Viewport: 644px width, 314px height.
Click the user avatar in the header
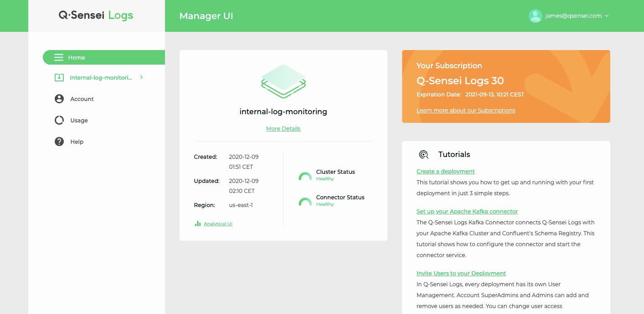(535, 16)
